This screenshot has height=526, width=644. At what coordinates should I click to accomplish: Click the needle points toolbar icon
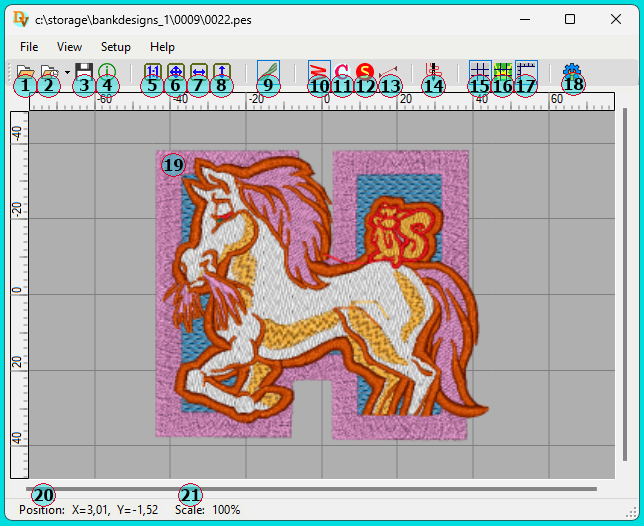click(433, 72)
